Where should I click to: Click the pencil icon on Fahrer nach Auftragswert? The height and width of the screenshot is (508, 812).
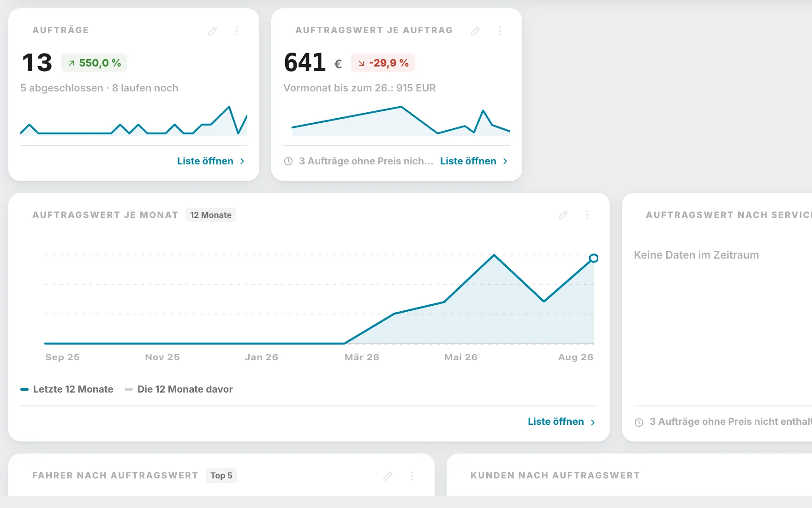tap(388, 476)
